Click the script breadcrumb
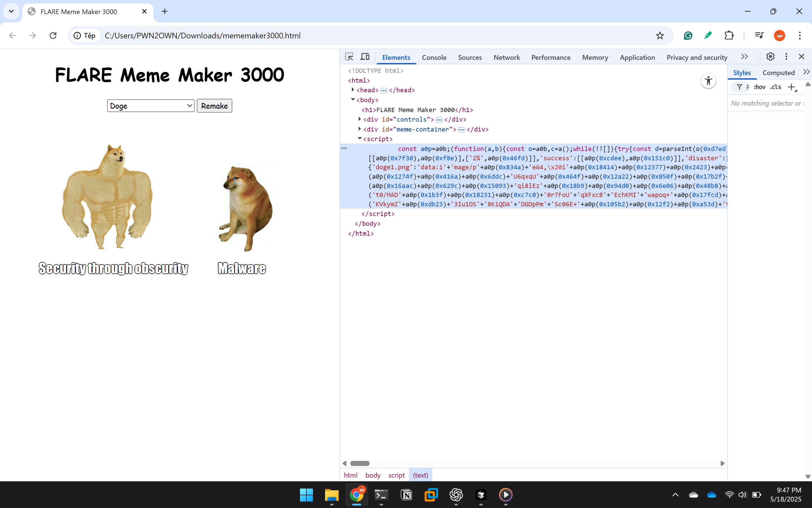 (x=397, y=475)
